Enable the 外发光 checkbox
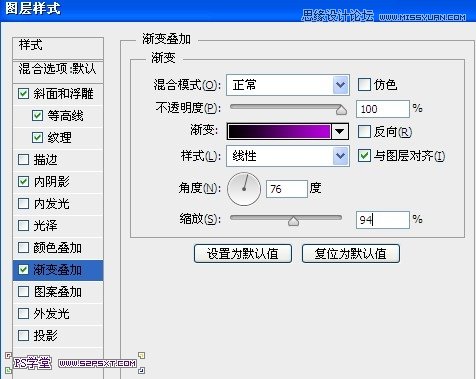Image resolution: width=476 pixels, height=379 pixels. click(23, 314)
